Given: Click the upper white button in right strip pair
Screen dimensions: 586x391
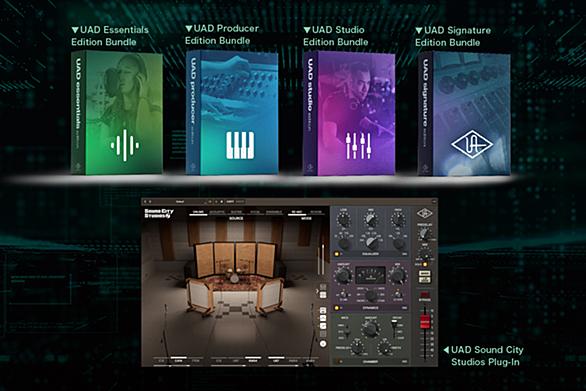Looking at the screenshot, I should click(425, 273).
